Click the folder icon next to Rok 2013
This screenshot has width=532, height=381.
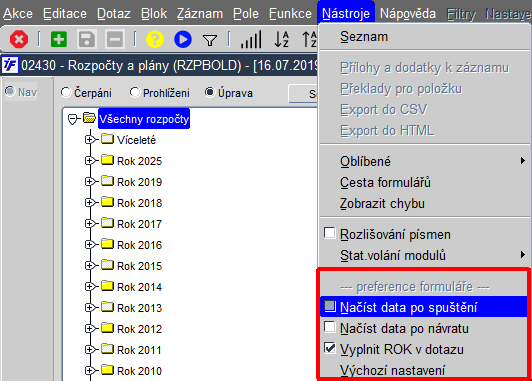click(x=107, y=307)
